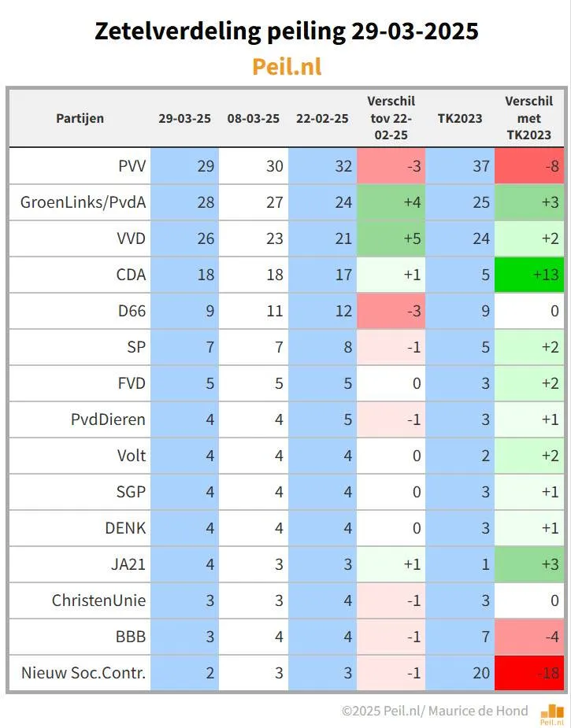Screen dimensions: 571x728
Task: Click the bright green +13 CDA cell
Action: [x=529, y=275]
